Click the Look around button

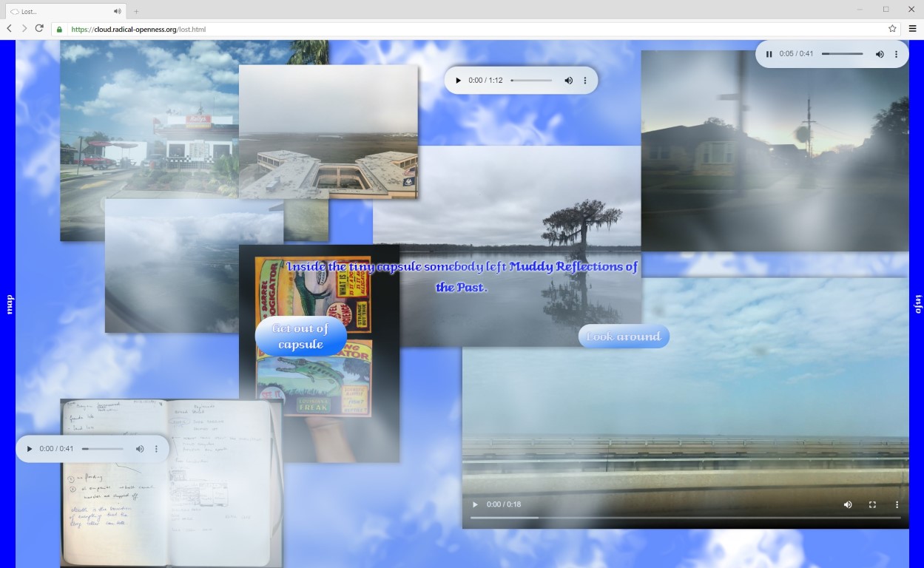pyautogui.click(x=624, y=337)
